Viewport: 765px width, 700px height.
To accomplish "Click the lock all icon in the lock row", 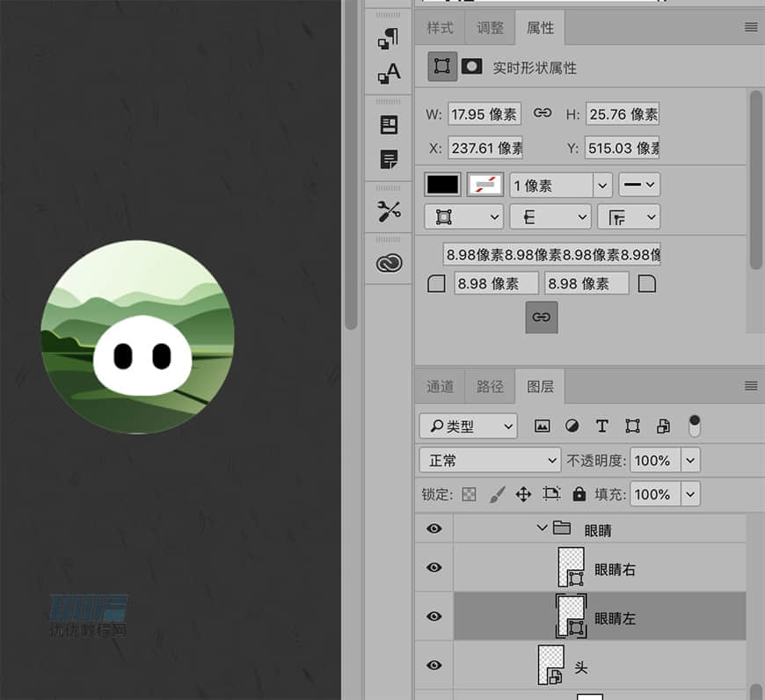I will pos(579,494).
